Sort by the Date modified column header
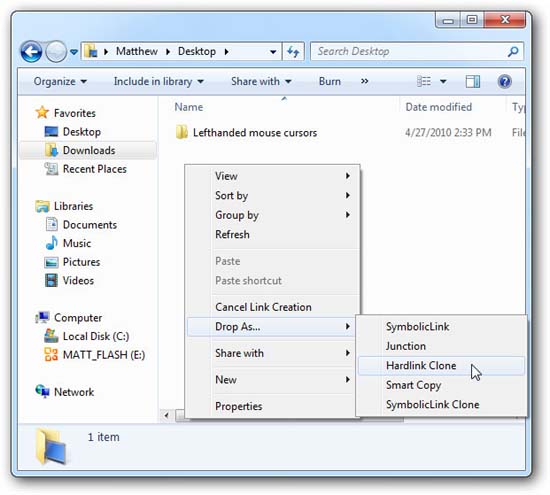Screen dimensions: 550x495 [438, 107]
